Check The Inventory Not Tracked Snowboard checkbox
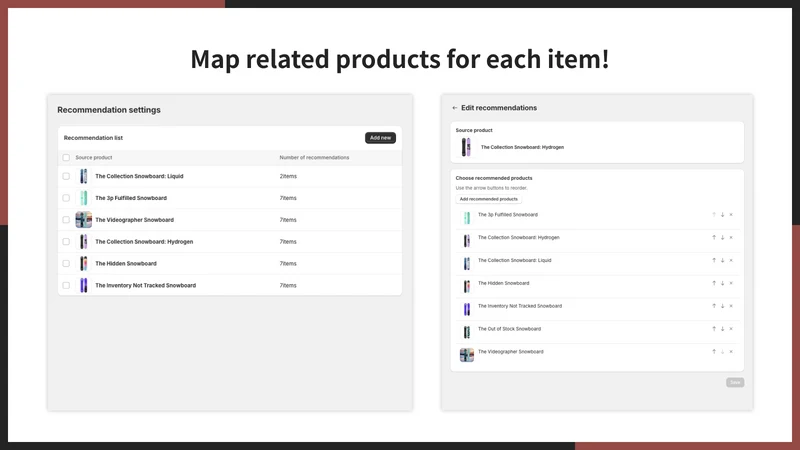800x450 pixels. pos(66,286)
